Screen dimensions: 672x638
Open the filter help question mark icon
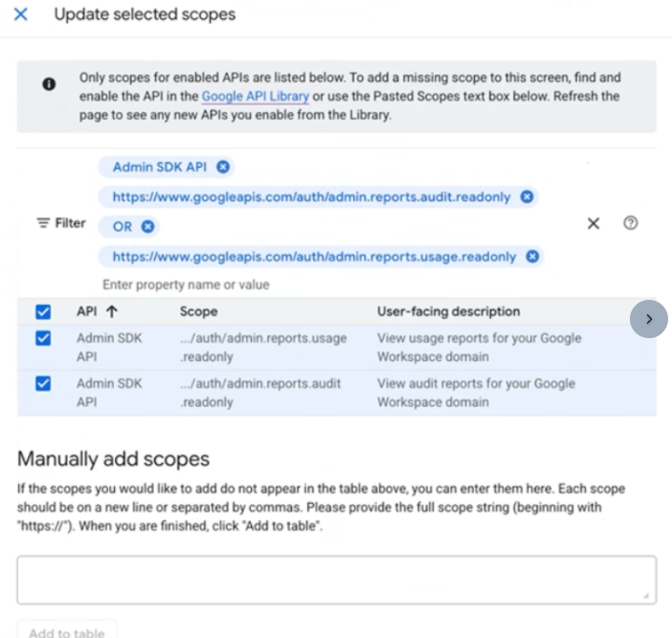pos(630,223)
